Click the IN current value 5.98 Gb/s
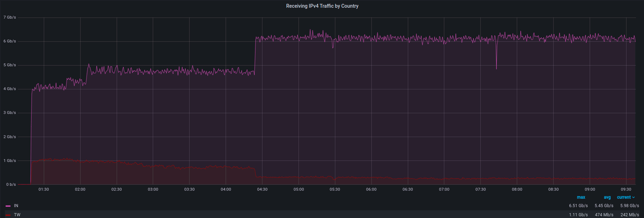644x218 pixels. (x=629, y=206)
